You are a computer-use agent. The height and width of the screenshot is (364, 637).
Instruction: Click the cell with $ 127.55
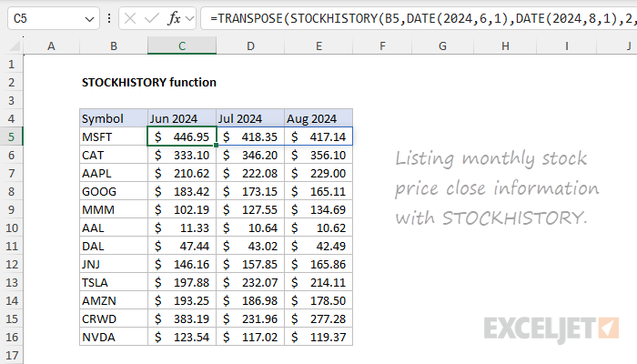pos(250,209)
